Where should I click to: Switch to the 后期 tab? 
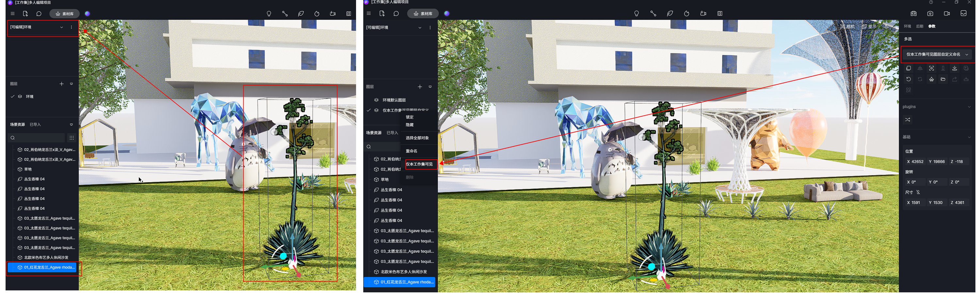pos(920,26)
